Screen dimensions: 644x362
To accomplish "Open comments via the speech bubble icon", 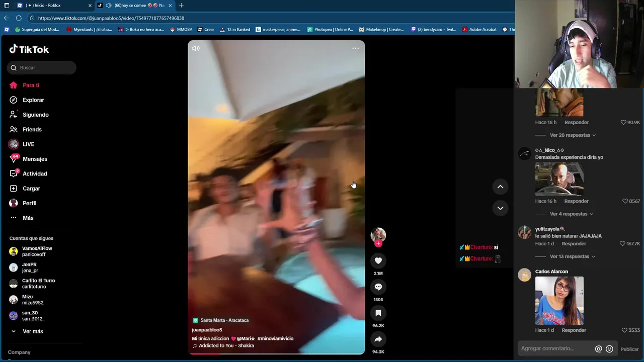I will 378,287.
